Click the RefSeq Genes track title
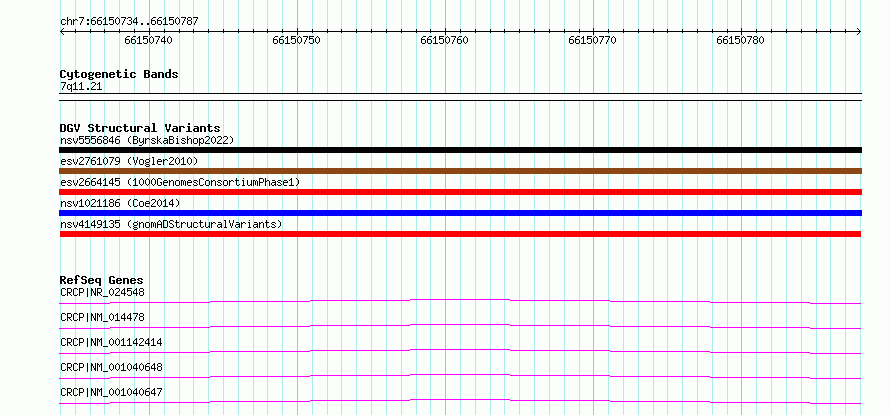The width and height of the screenshot is (890, 415). pyautogui.click(x=102, y=280)
